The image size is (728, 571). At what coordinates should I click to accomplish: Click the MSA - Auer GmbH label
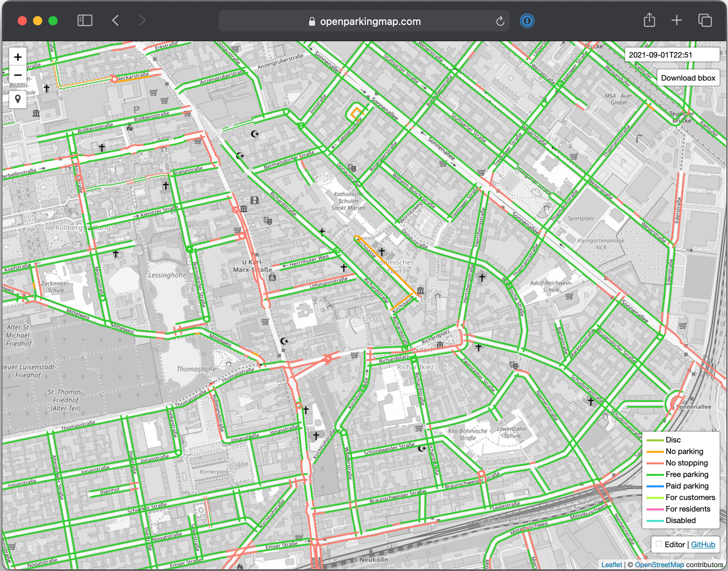(619, 99)
